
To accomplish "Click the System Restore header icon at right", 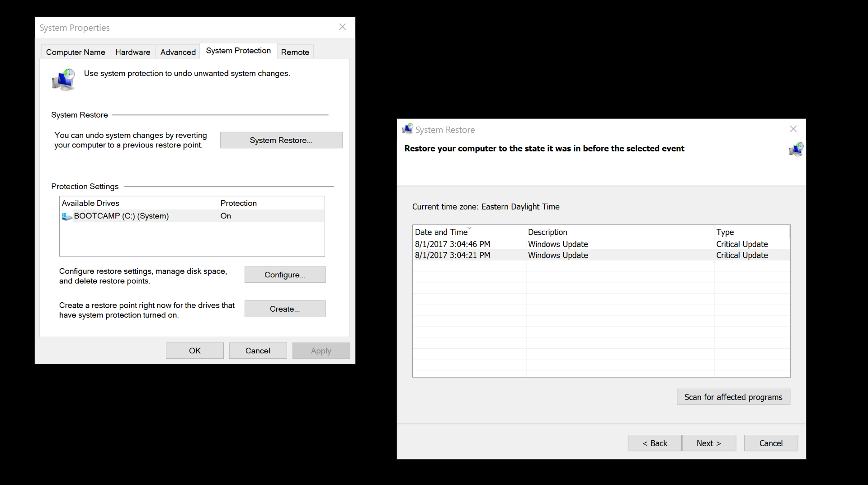I will (x=796, y=149).
